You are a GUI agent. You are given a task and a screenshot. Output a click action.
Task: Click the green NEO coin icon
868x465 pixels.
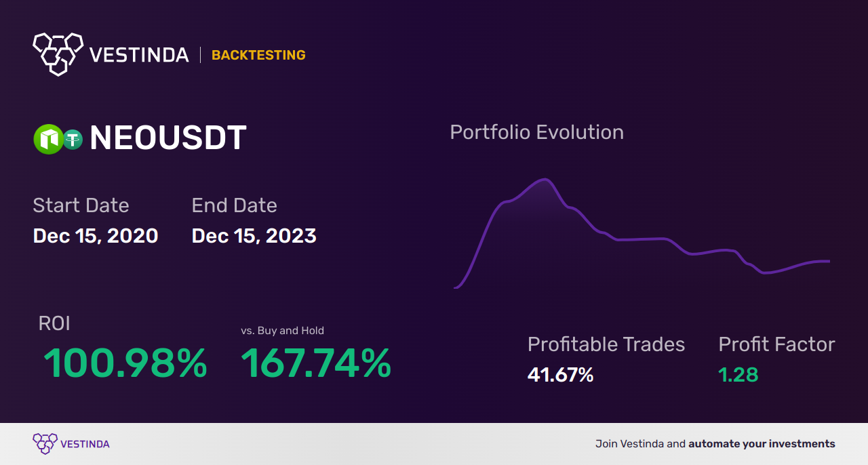click(48, 140)
